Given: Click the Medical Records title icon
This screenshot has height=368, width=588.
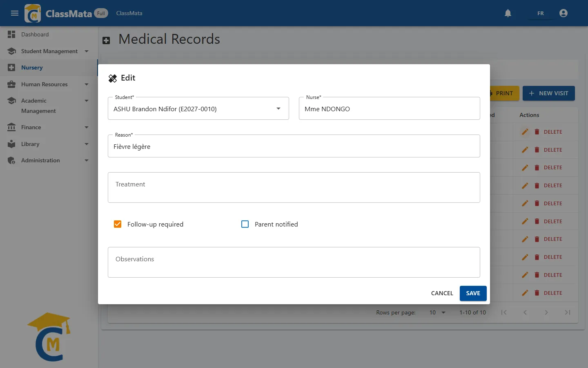Looking at the screenshot, I should (x=106, y=40).
